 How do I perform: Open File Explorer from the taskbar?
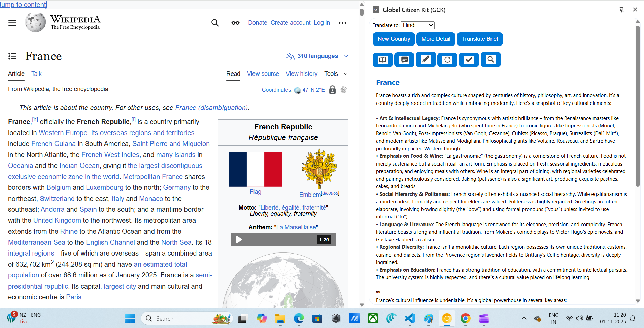pyautogui.click(x=280, y=318)
